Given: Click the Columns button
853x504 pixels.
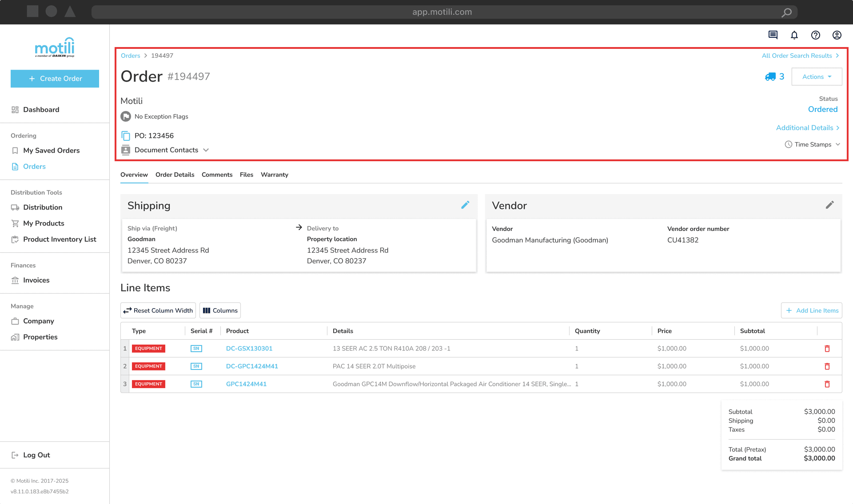Looking at the screenshot, I should click(220, 310).
